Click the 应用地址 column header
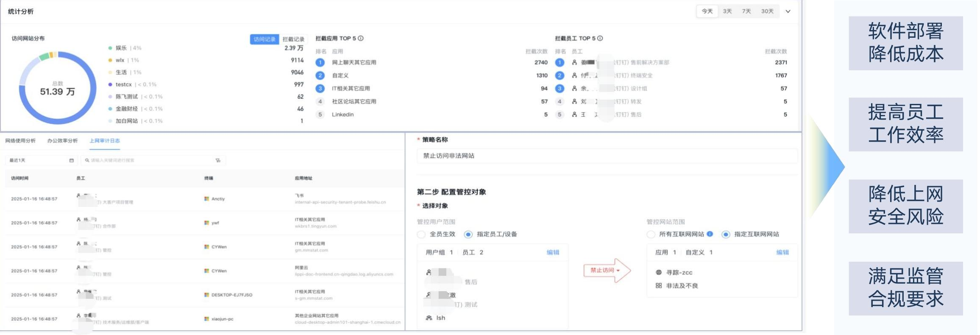980x335 pixels. tap(303, 178)
